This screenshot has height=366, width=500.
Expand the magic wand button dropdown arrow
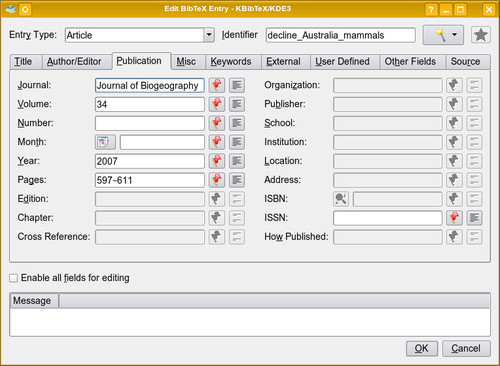[x=454, y=35]
